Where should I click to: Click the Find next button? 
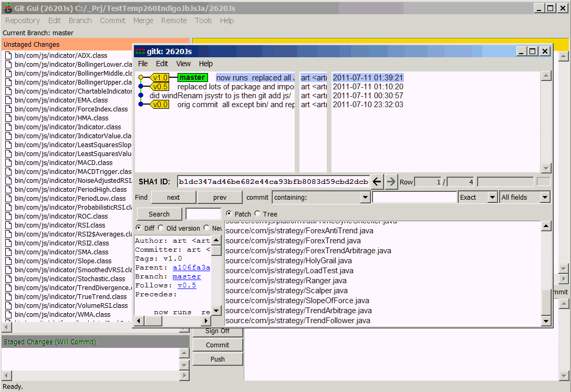[173, 197]
